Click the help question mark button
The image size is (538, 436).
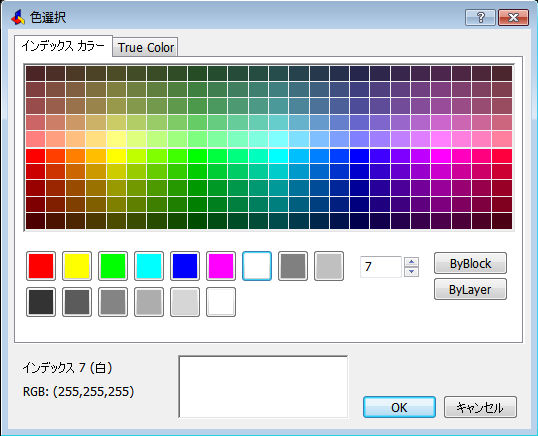[x=480, y=17]
